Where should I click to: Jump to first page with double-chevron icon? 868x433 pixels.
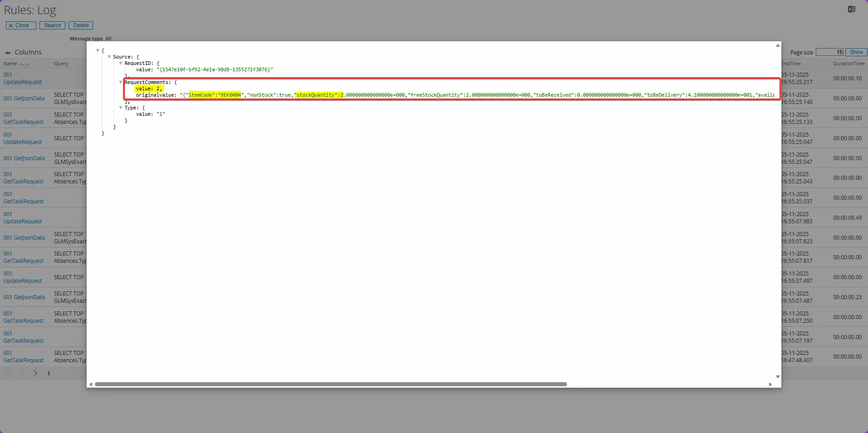pyautogui.click(x=8, y=374)
